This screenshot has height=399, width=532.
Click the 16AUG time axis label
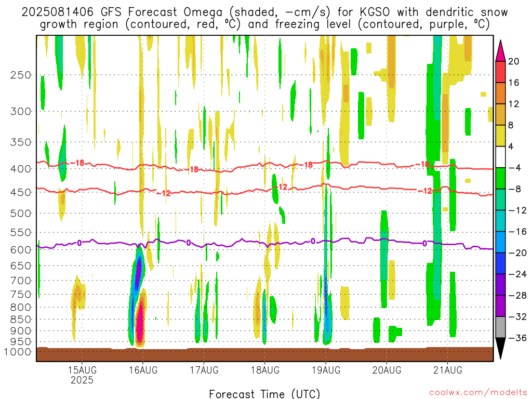point(143,370)
